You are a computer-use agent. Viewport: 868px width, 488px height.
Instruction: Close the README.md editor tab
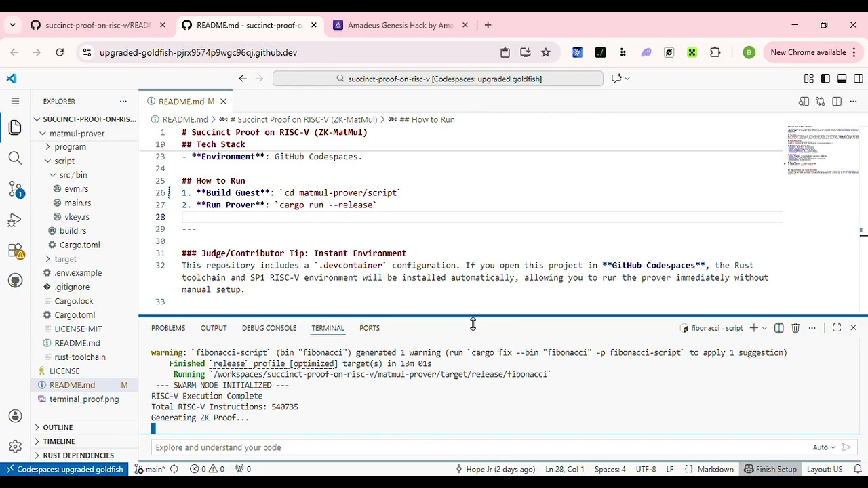(222, 102)
